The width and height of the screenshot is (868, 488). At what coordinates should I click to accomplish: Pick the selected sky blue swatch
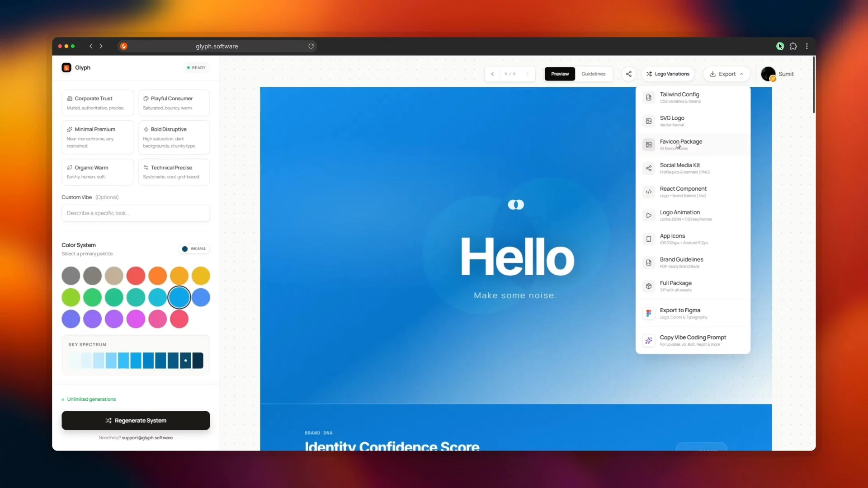click(x=179, y=298)
